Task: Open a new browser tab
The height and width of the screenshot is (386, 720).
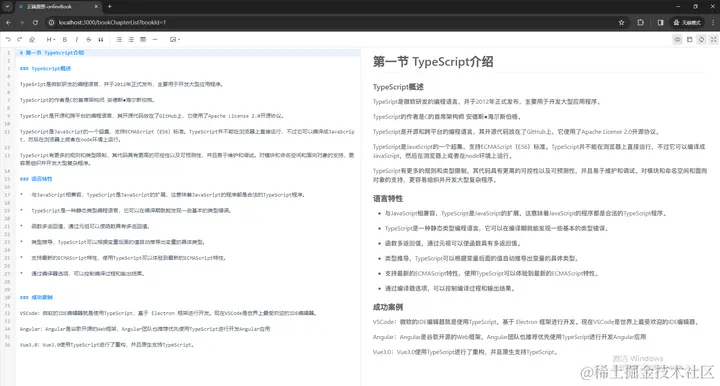Action: tap(110, 6)
